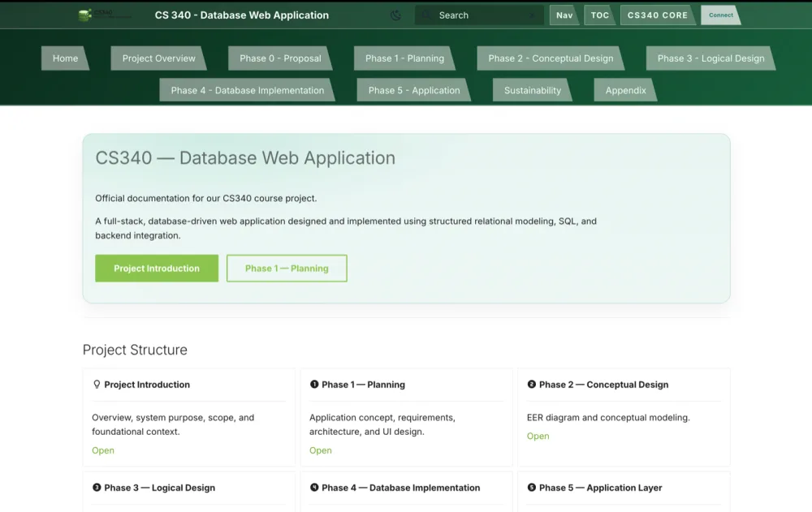This screenshot has height=512, width=812.
Task: Click the lightbulb icon on Project Introduction card
Action: (x=97, y=384)
